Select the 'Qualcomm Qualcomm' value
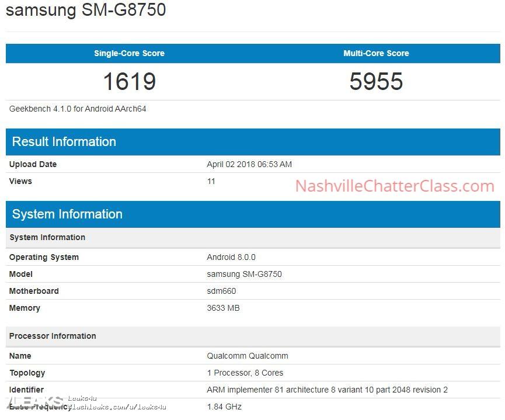The image size is (505, 420). point(248,356)
